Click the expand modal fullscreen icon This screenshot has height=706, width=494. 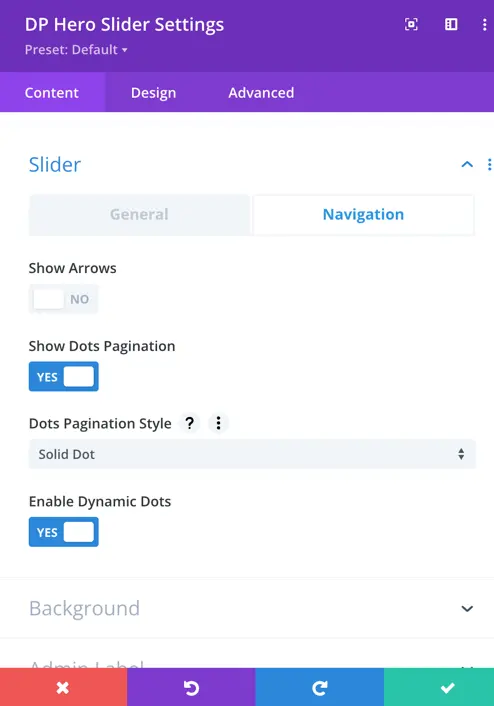pyautogui.click(x=411, y=24)
